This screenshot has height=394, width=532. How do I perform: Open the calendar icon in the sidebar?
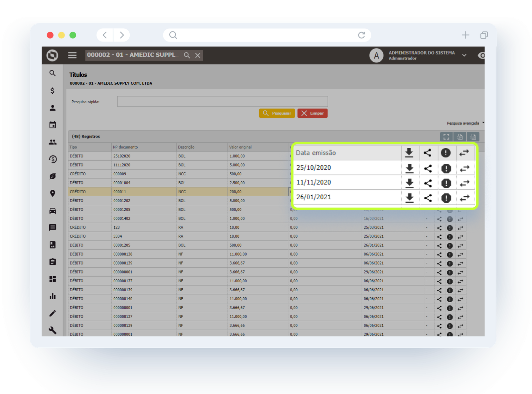(x=53, y=125)
